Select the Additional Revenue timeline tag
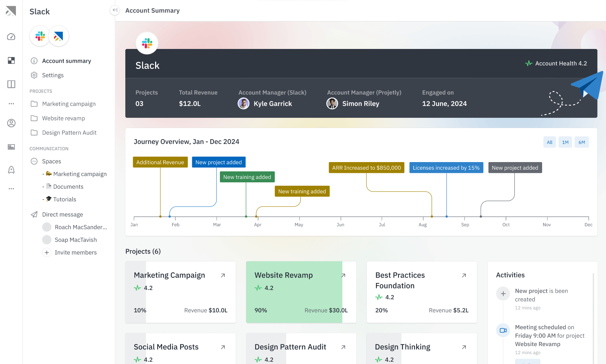Screen dimensions: 606x364 tap(160, 162)
